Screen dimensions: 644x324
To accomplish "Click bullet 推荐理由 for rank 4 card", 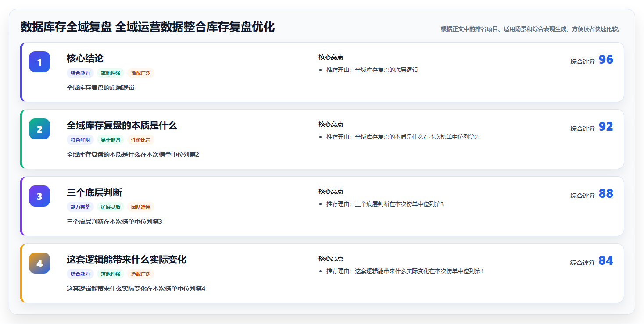I will (x=405, y=271).
